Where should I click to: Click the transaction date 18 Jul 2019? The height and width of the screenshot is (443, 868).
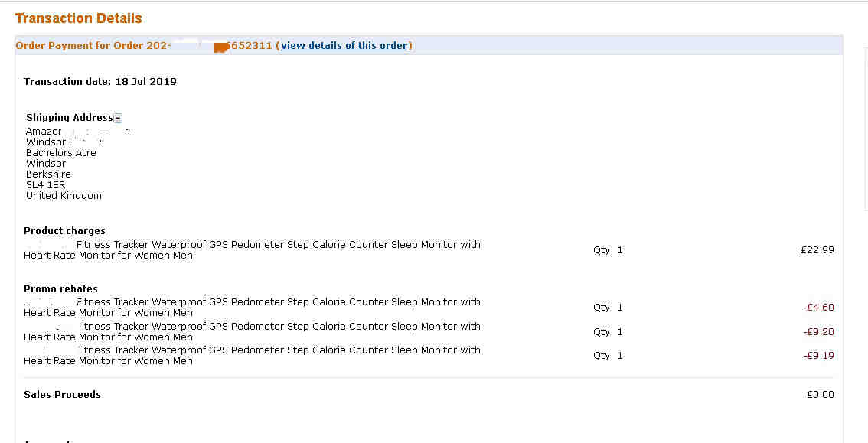[145, 81]
